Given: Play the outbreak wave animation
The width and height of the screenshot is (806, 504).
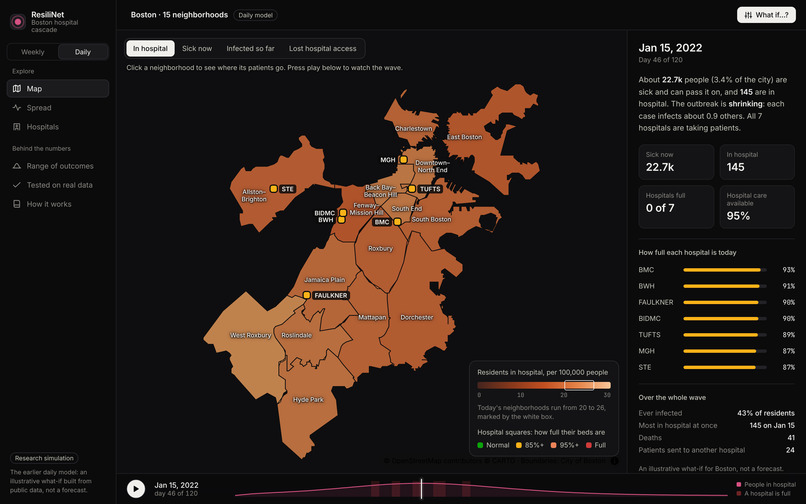Looking at the screenshot, I should tap(136, 489).
